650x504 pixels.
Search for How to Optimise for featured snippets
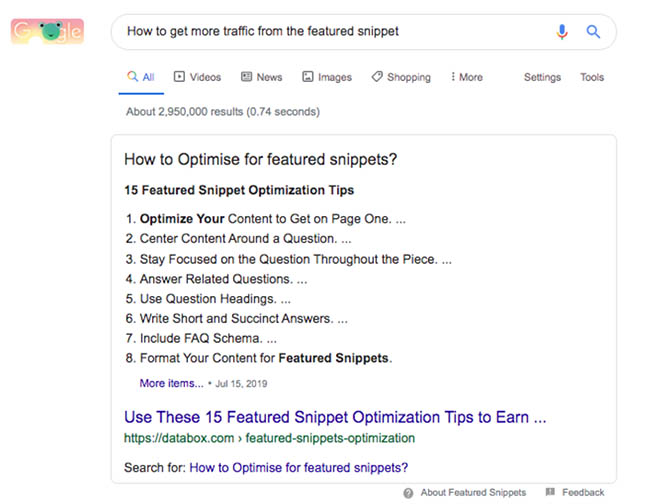[x=298, y=468]
